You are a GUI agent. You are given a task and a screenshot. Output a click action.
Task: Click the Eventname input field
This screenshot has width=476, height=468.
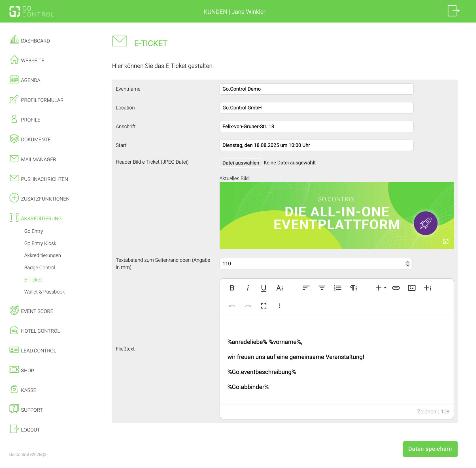point(316,89)
